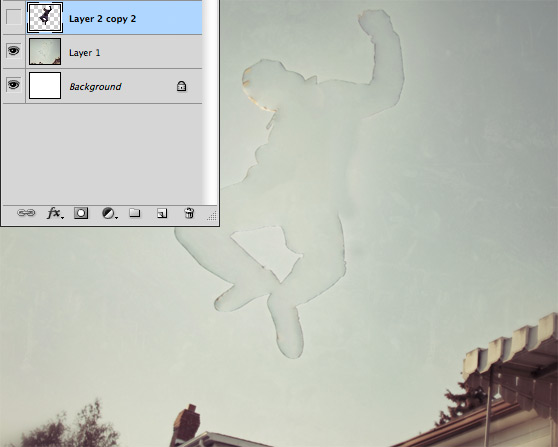
Task: Add a layer mask with the mask icon
Action: tap(81, 213)
